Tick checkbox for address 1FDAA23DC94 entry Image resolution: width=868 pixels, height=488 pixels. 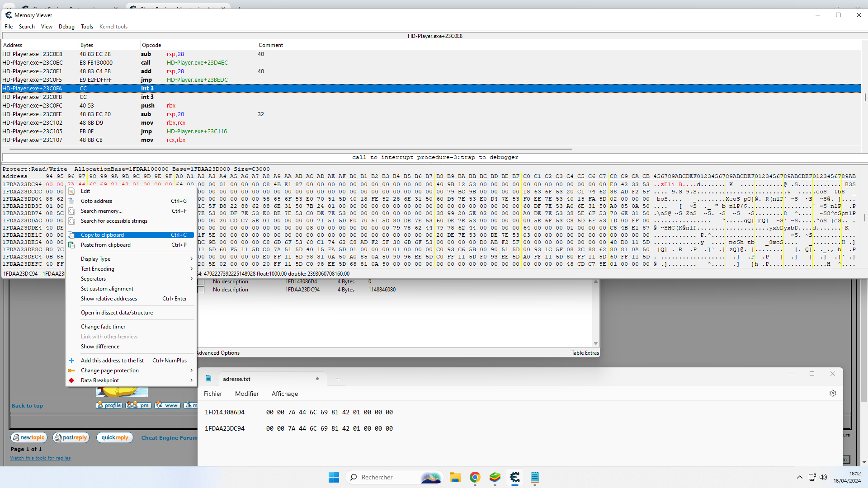tap(201, 290)
